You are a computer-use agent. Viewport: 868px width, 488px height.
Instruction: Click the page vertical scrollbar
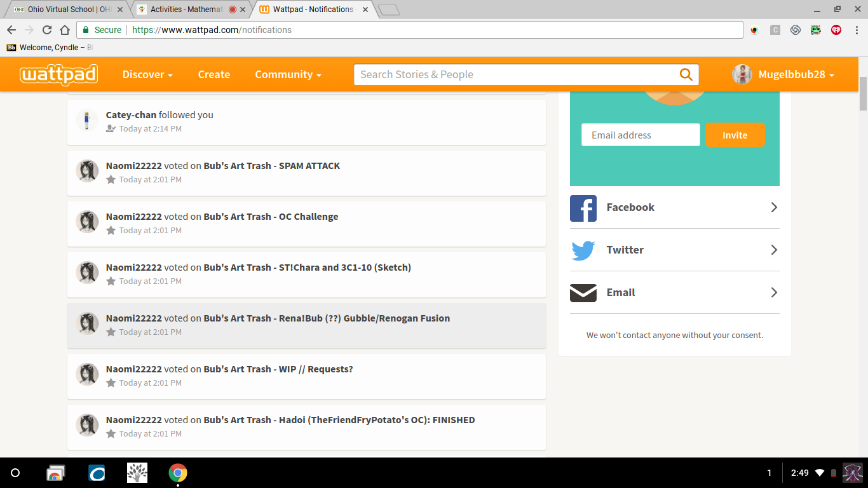point(863,93)
